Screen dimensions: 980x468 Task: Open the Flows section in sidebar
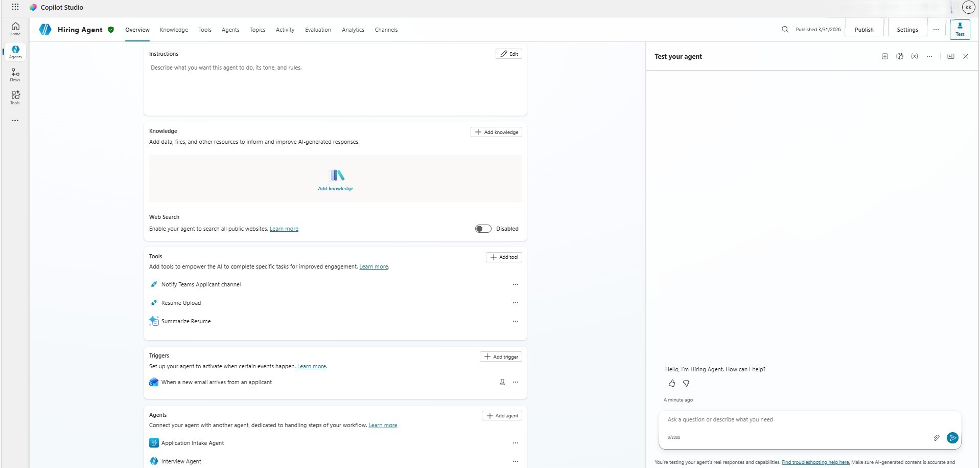point(15,75)
